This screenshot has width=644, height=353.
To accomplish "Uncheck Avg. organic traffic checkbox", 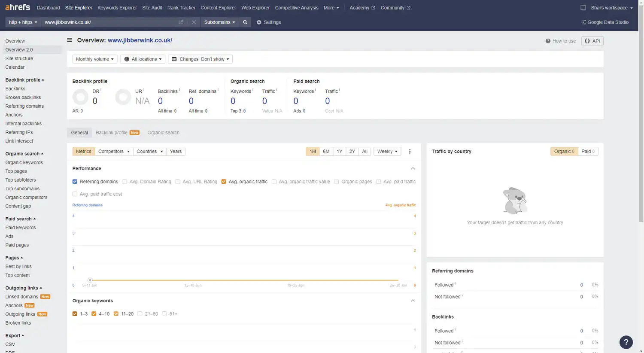I will pos(224,182).
